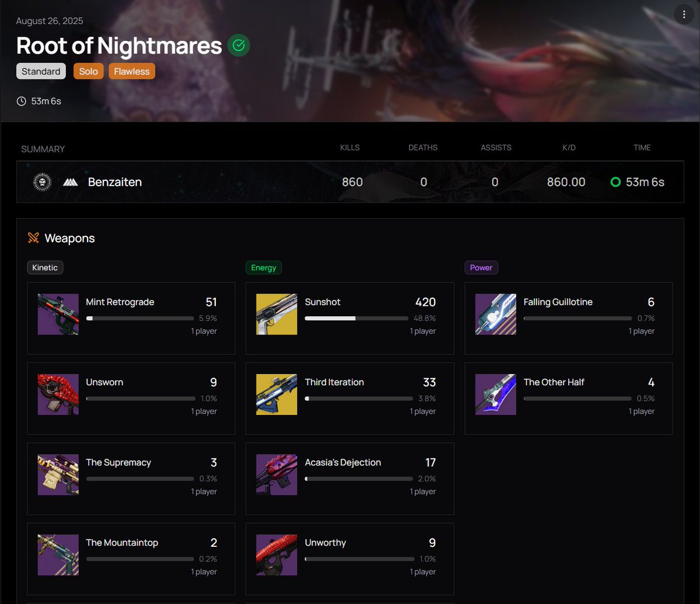Open Acasia's Dejection weapon image

click(276, 474)
